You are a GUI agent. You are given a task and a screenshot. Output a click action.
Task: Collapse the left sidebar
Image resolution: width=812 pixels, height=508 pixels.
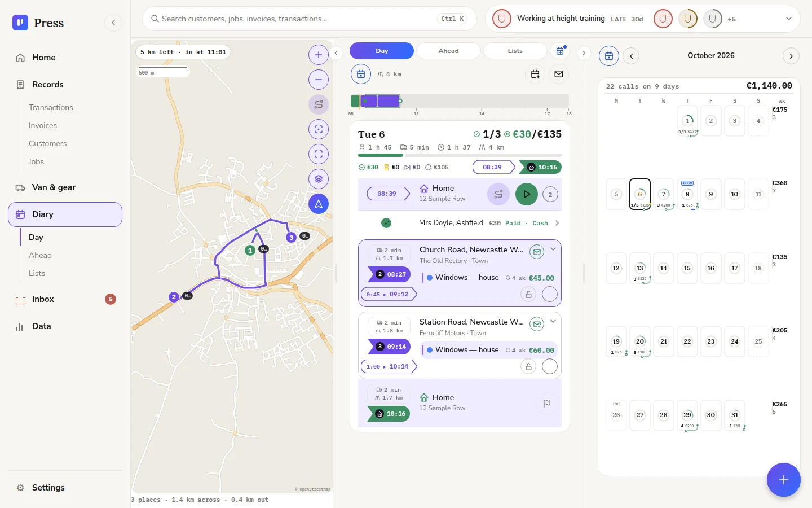pos(113,23)
